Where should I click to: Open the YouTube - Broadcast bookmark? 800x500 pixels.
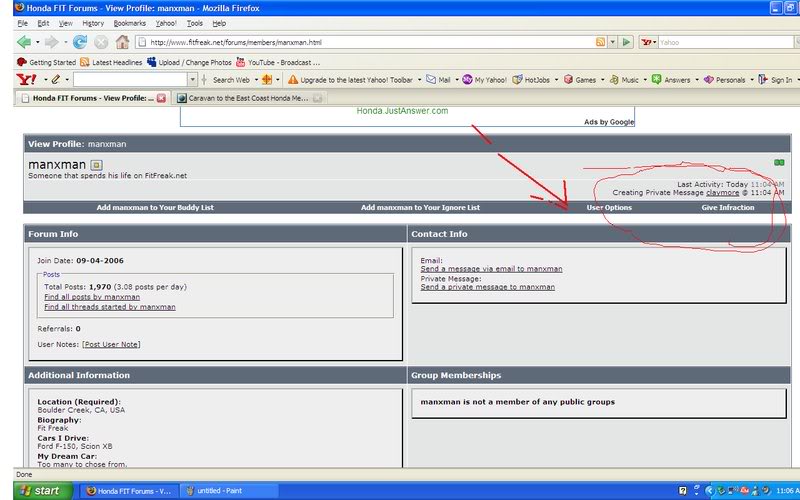(278, 62)
